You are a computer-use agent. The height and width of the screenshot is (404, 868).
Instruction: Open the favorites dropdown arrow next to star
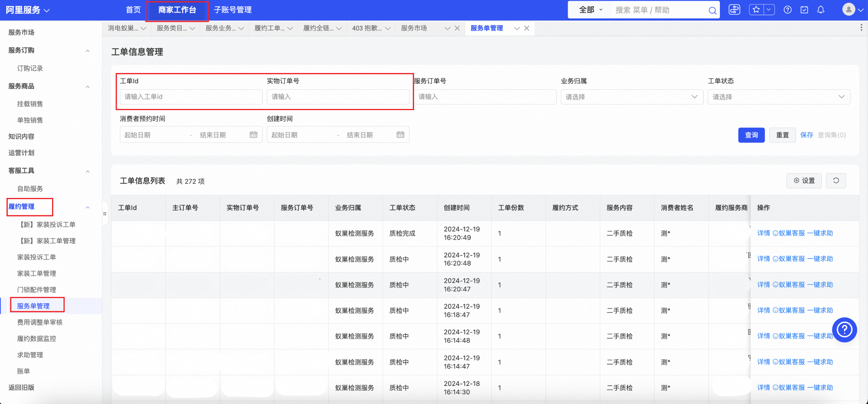pyautogui.click(x=769, y=10)
